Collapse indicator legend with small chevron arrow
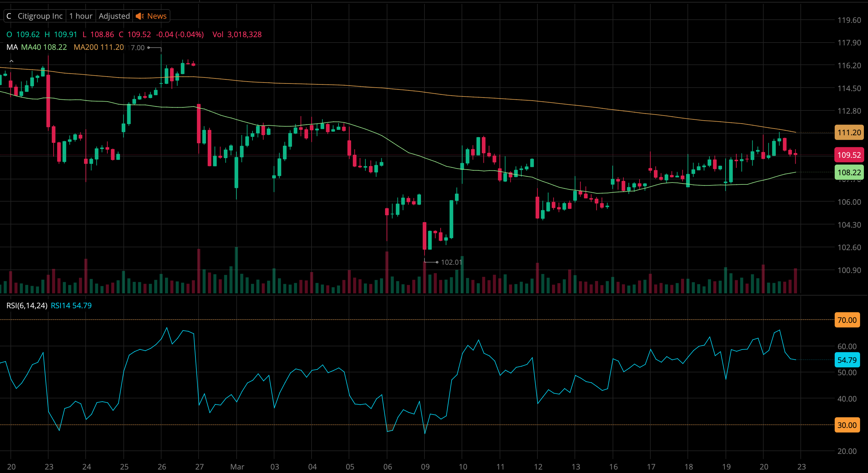868x473 pixels. click(11, 61)
